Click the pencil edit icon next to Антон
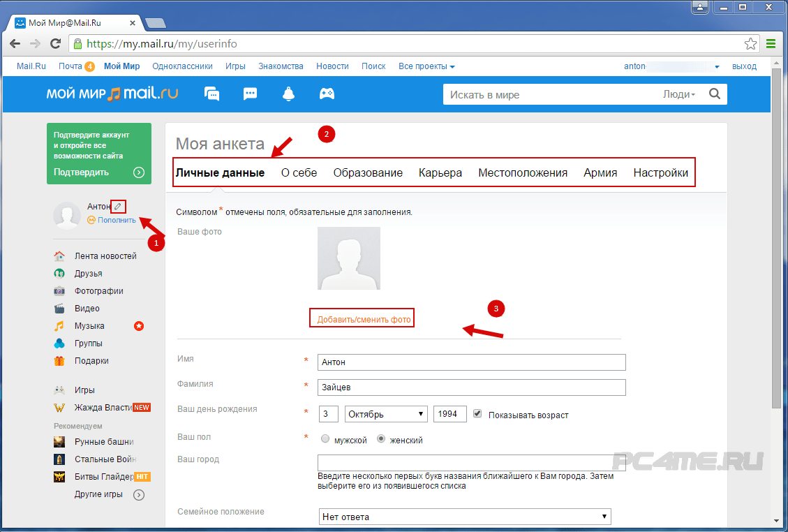788x532 pixels. click(119, 207)
